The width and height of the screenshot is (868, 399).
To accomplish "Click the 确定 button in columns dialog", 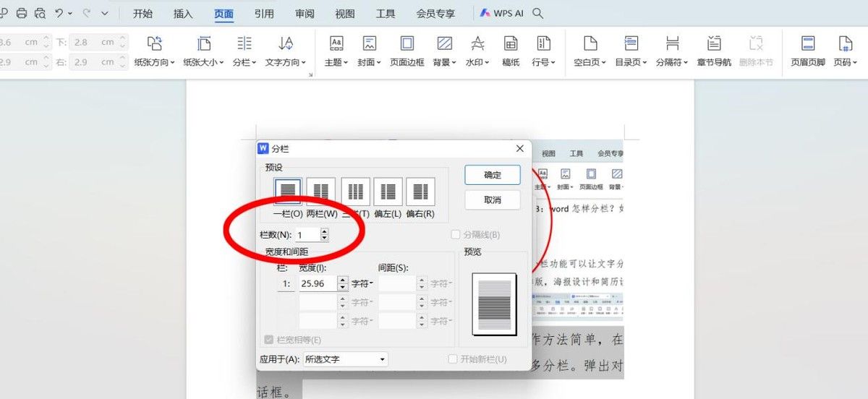I will 493,175.
